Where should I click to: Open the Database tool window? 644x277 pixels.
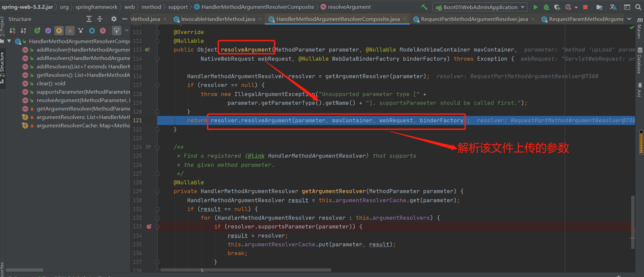pyautogui.click(x=640, y=61)
